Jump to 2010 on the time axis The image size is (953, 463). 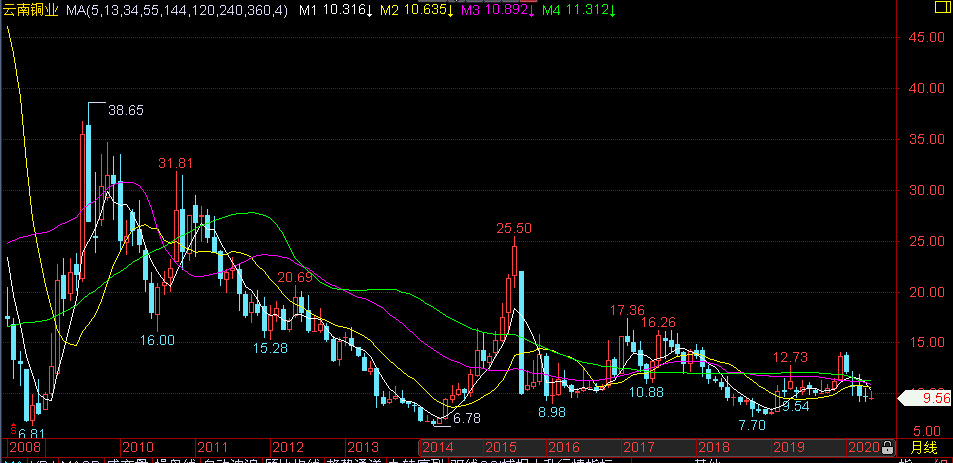(137, 448)
